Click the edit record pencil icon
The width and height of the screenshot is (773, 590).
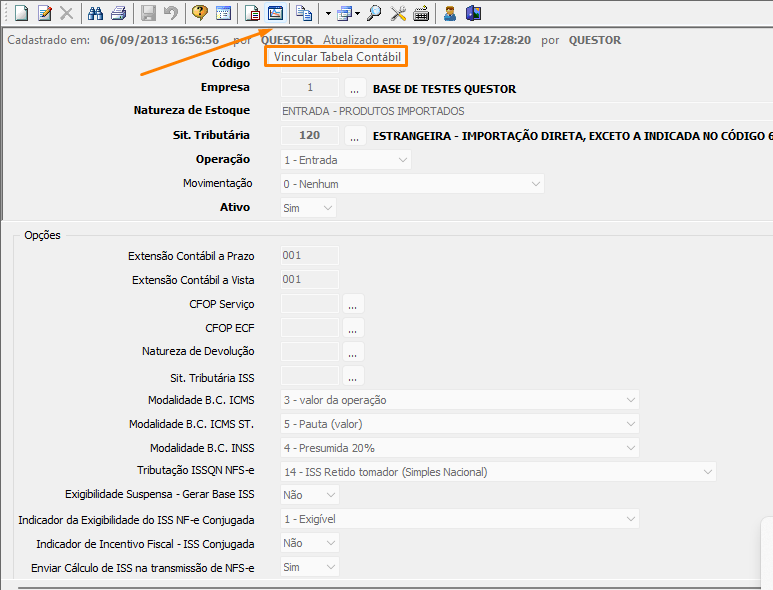click(44, 13)
